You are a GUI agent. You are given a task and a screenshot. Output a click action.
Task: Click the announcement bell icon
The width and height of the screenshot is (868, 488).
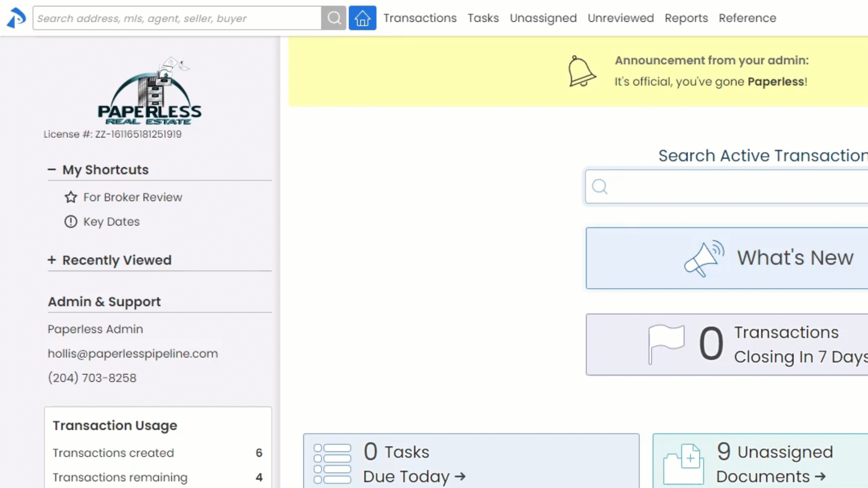(581, 71)
